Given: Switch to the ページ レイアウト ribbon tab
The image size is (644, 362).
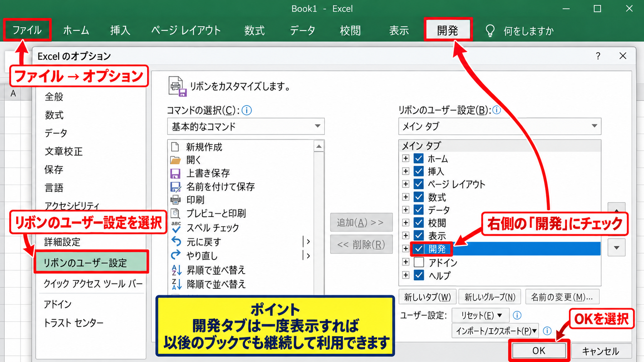Looking at the screenshot, I should point(186,30).
